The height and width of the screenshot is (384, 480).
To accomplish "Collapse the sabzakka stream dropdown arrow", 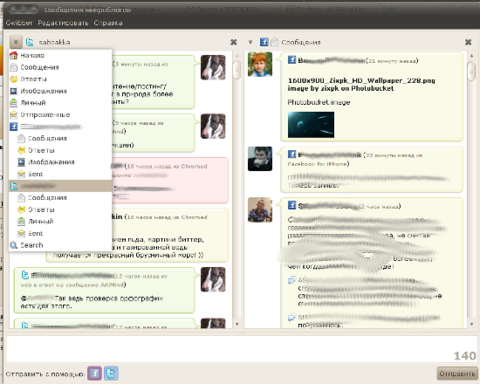I will pyautogui.click(x=16, y=42).
